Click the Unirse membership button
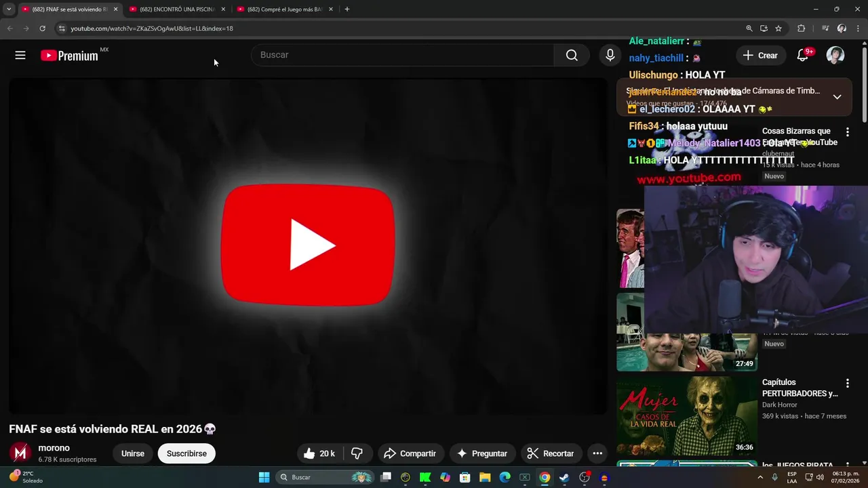The width and height of the screenshot is (868, 488). pyautogui.click(x=133, y=453)
